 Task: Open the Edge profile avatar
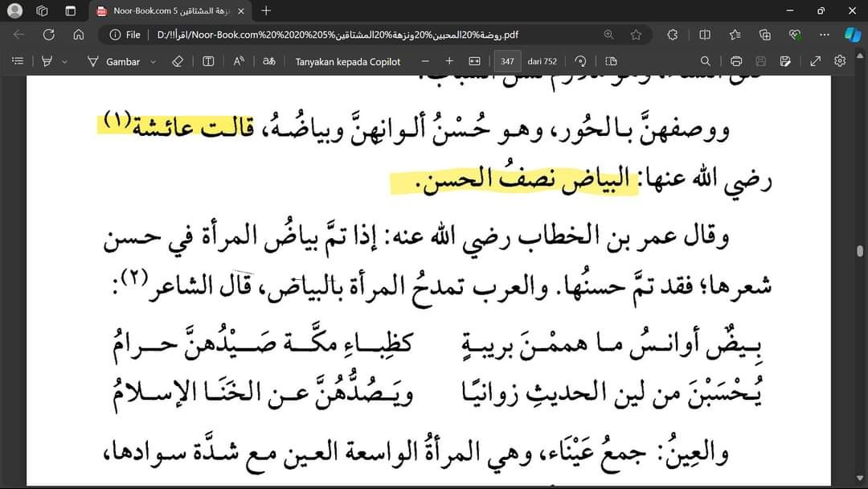click(x=15, y=10)
